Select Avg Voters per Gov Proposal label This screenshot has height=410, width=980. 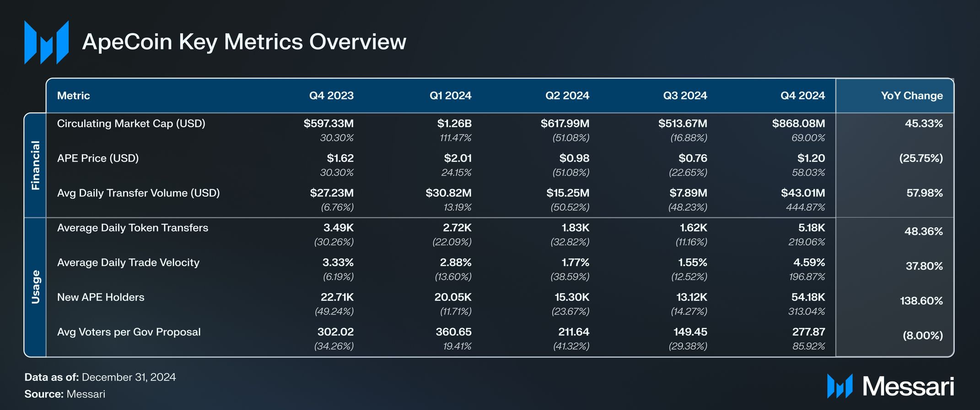click(129, 332)
